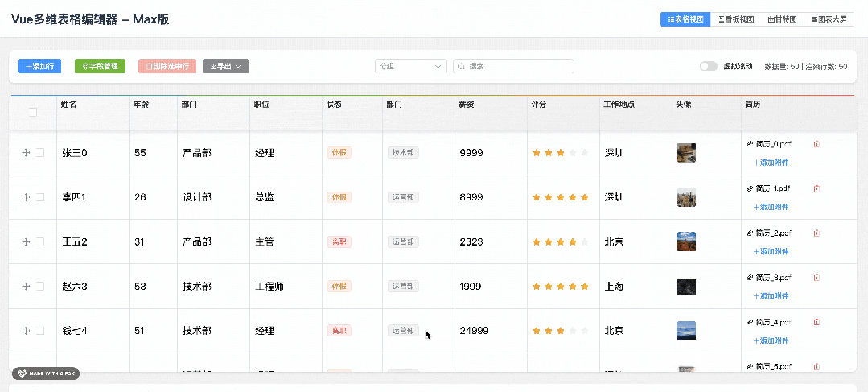Expand the 导出 export dropdown button
The height and width of the screenshot is (392, 868).
point(226,67)
